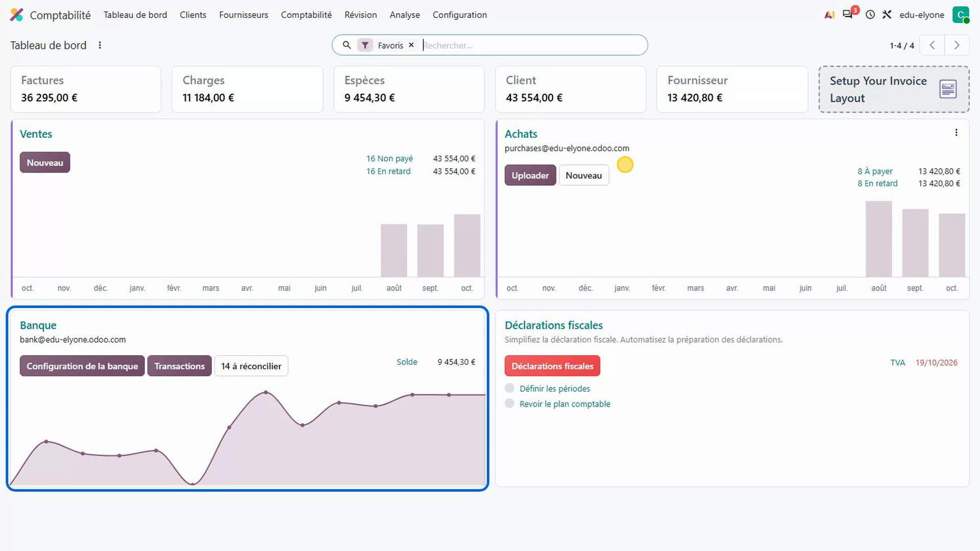Go to next page arrow
Screen dimensions: 980x551
tap(957, 45)
